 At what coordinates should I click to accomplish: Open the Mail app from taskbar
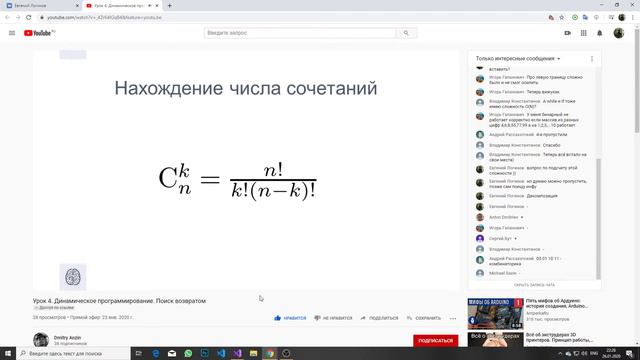pos(172,353)
